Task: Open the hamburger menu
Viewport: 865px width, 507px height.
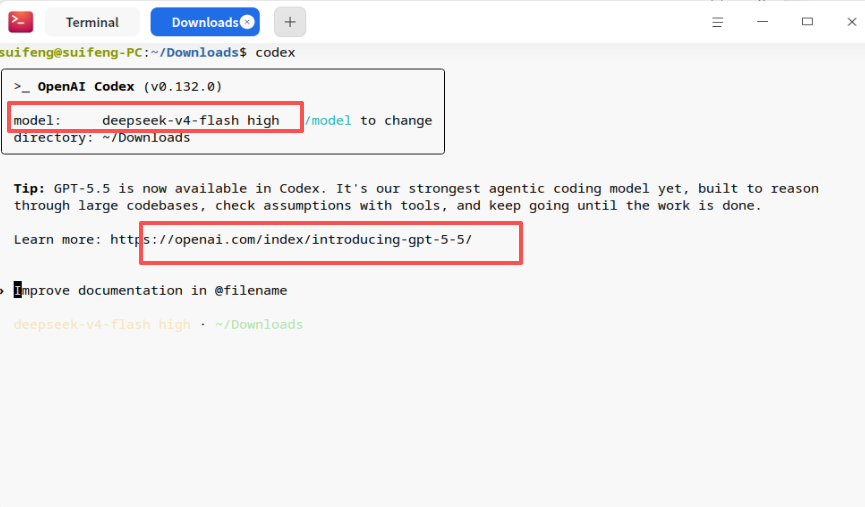Action: tap(717, 22)
